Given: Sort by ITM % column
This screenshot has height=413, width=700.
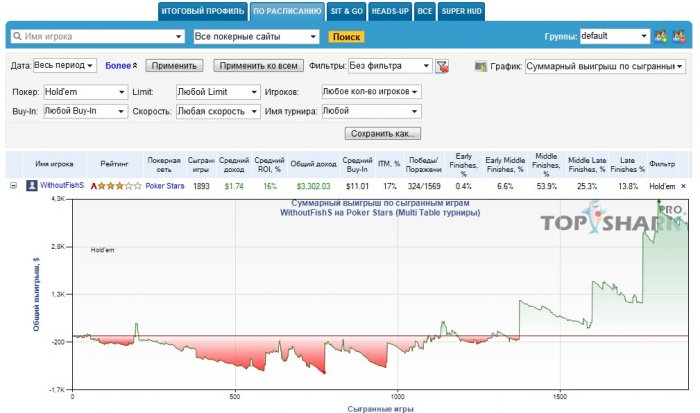Looking at the screenshot, I should pyautogui.click(x=389, y=164).
